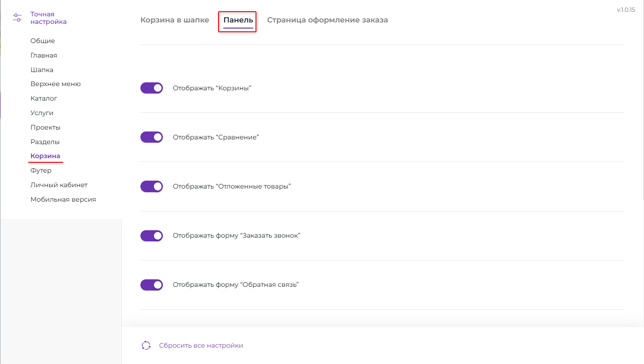644x364 pixels.
Task: Select "Шапка" in the sidebar
Action: [x=42, y=70]
